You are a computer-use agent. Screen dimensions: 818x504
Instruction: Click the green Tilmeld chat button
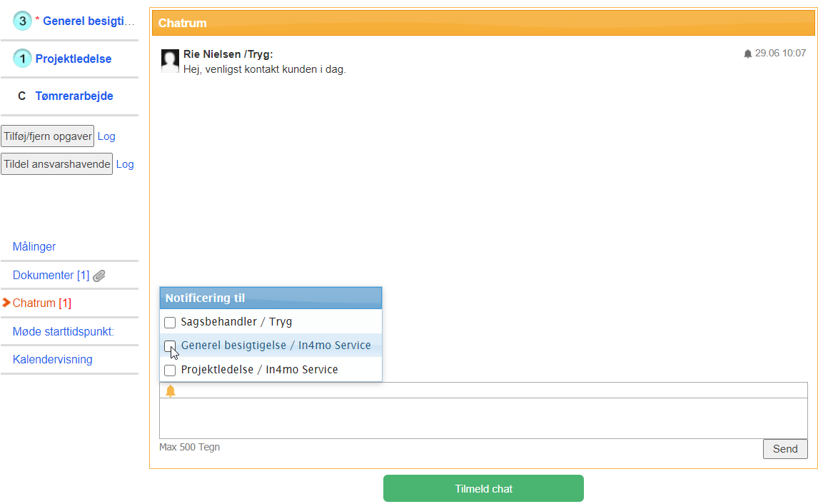tap(483, 488)
